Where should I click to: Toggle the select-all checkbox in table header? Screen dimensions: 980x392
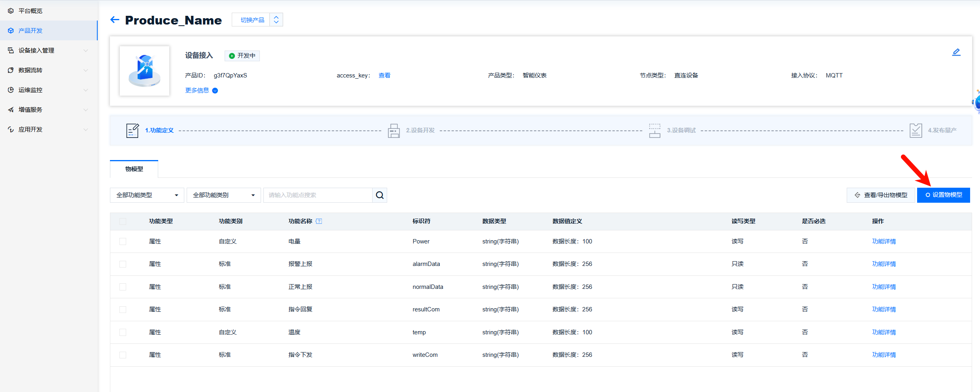[x=123, y=222]
